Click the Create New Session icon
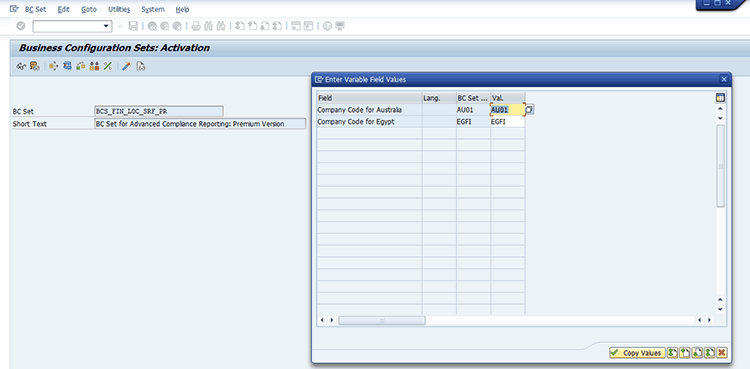The image size is (750, 369). click(296, 26)
